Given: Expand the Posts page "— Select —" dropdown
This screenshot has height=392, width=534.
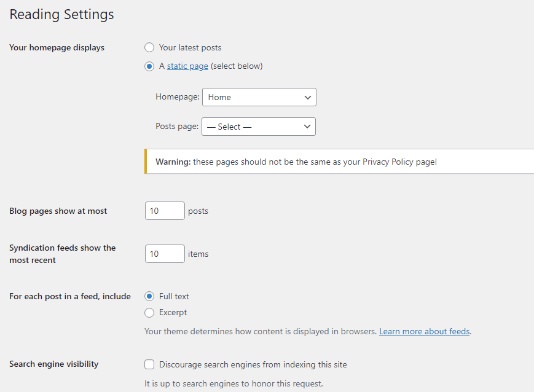Looking at the screenshot, I should [252, 127].
